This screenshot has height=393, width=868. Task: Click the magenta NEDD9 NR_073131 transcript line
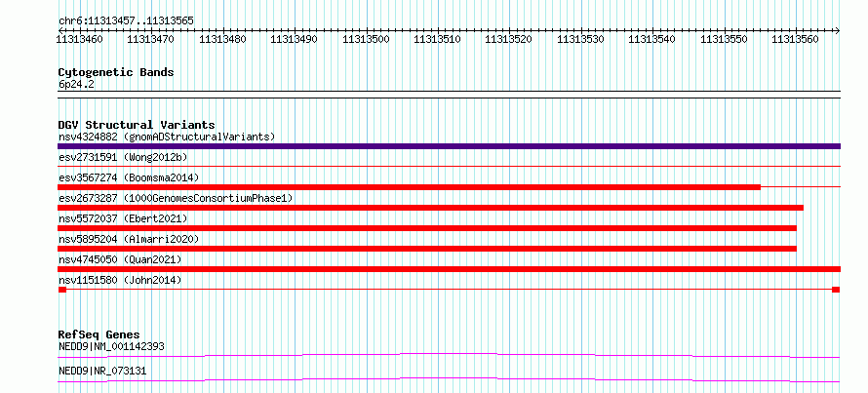tap(449, 379)
